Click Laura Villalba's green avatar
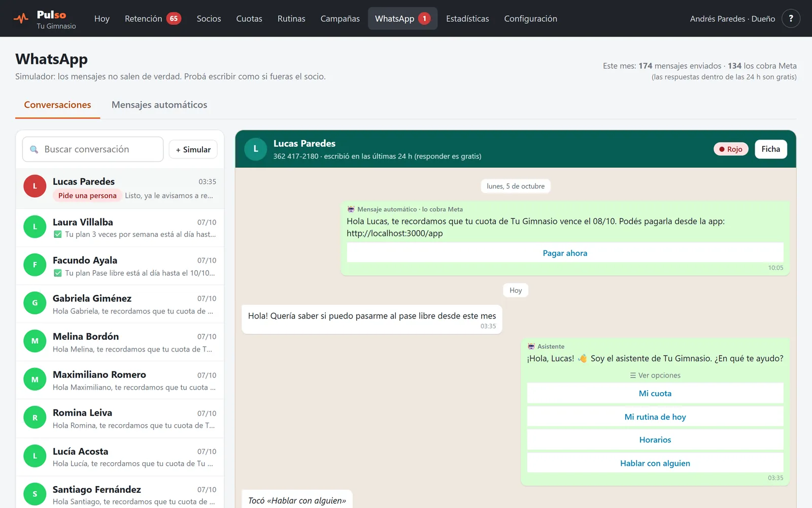Image resolution: width=812 pixels, height=508 pixels. pos(35,227)
